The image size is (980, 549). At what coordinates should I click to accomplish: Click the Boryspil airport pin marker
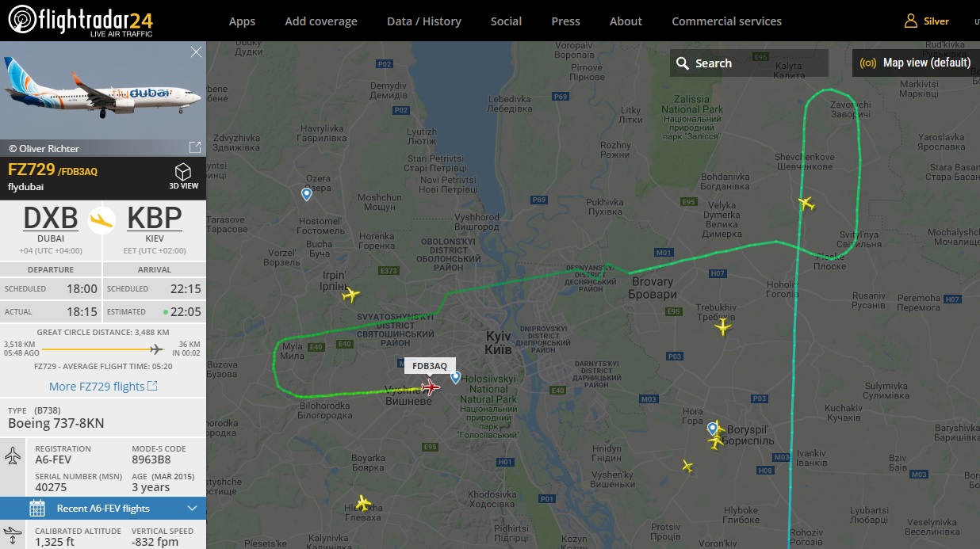[x=713, y=429]
